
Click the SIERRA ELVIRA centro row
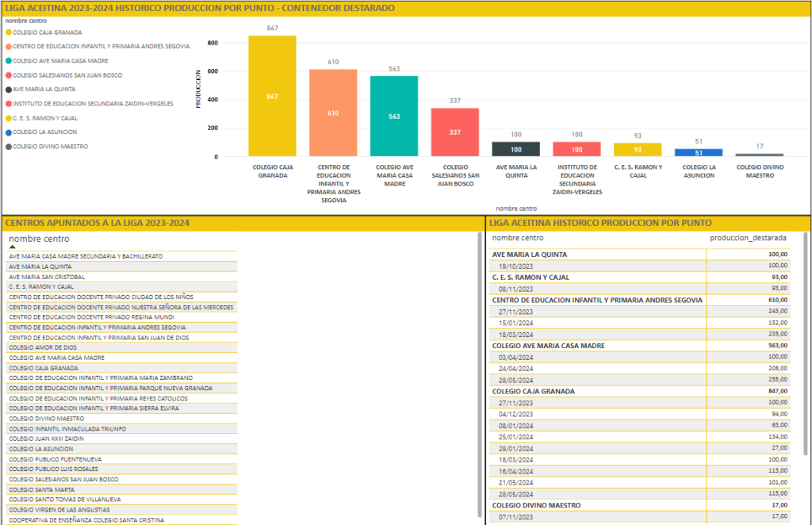pos(122,408)
